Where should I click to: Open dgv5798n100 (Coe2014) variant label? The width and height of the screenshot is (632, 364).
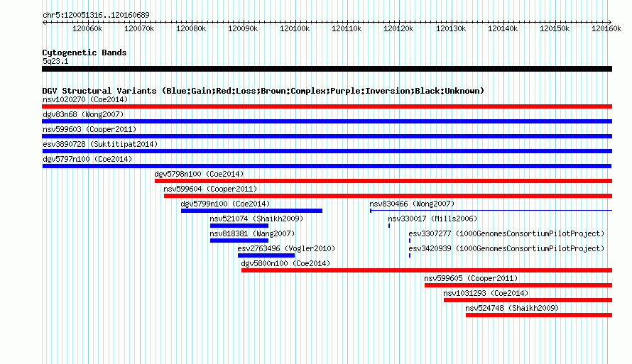click(x=199, y=174)
